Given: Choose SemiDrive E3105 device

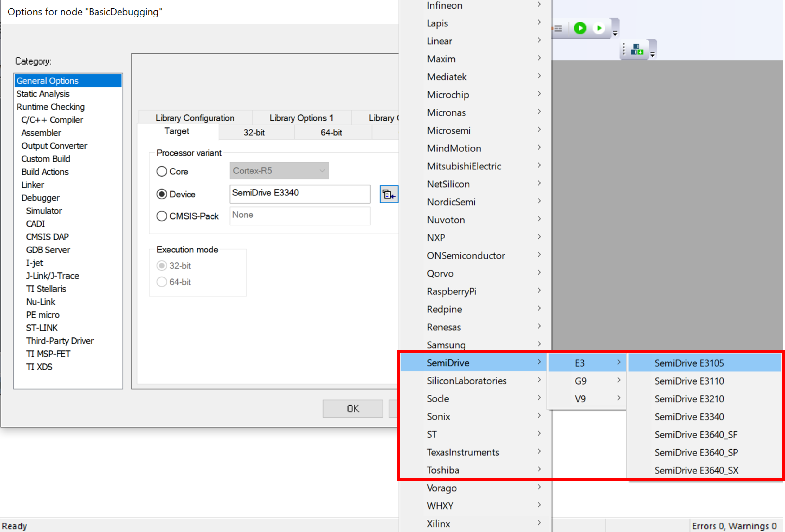Looking at the screenshot, I should point(705,363).
